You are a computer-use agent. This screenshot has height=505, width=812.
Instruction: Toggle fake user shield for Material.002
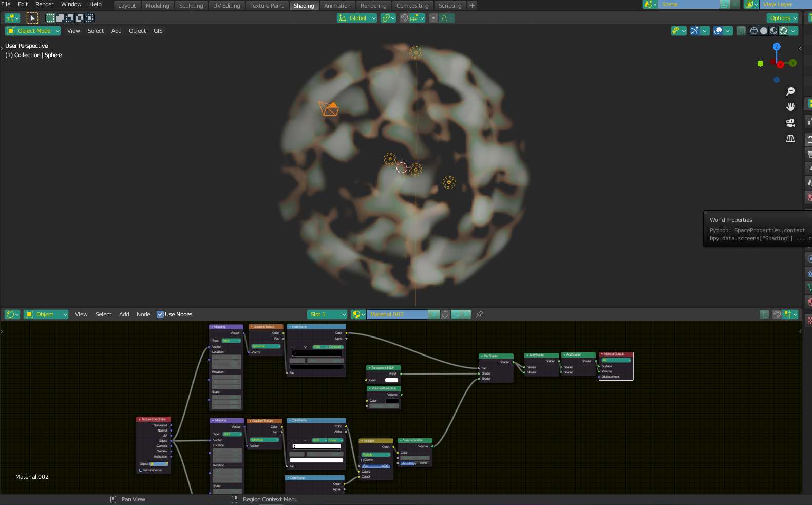(x=445, y=314)
